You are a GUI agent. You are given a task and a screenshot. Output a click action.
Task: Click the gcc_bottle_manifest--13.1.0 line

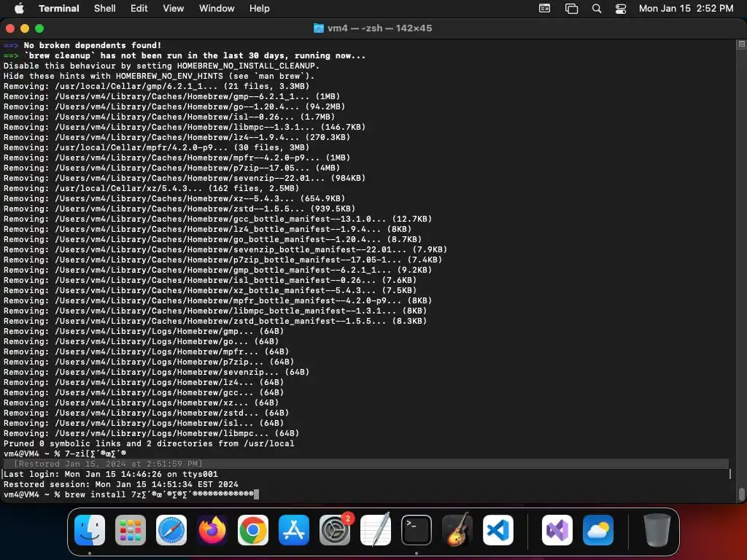point(217,219)
